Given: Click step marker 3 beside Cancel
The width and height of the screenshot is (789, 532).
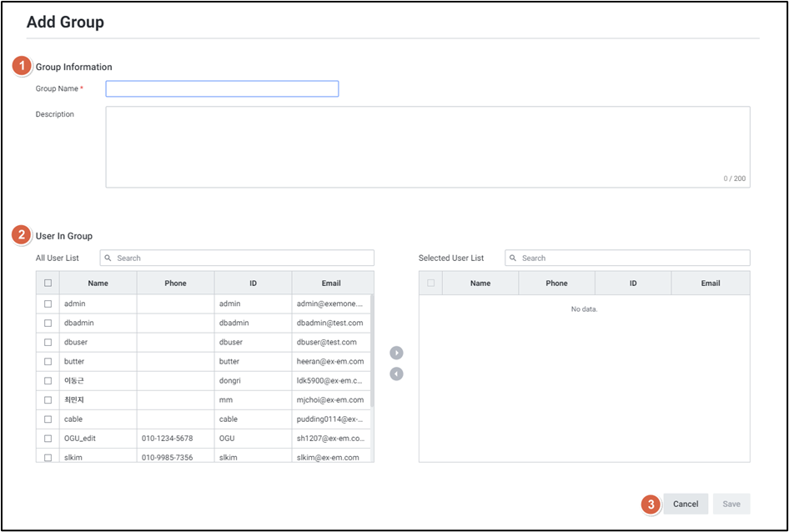Looking at the screenshot, I should pos(651,504).
